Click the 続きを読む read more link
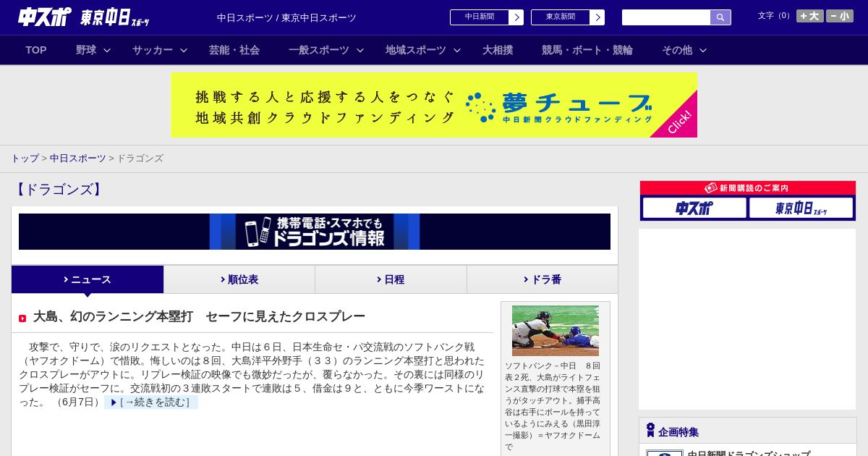Screen dimensions: 868x456 tap(151, 402)
